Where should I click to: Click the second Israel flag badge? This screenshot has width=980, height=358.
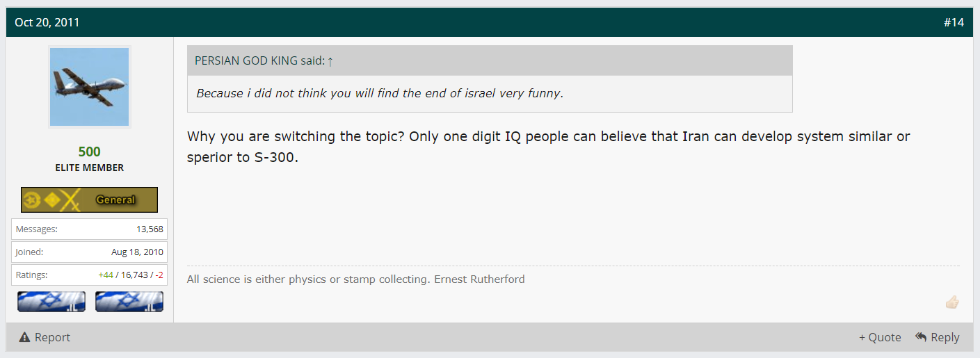pyautogui.click(x=129, y=302)
